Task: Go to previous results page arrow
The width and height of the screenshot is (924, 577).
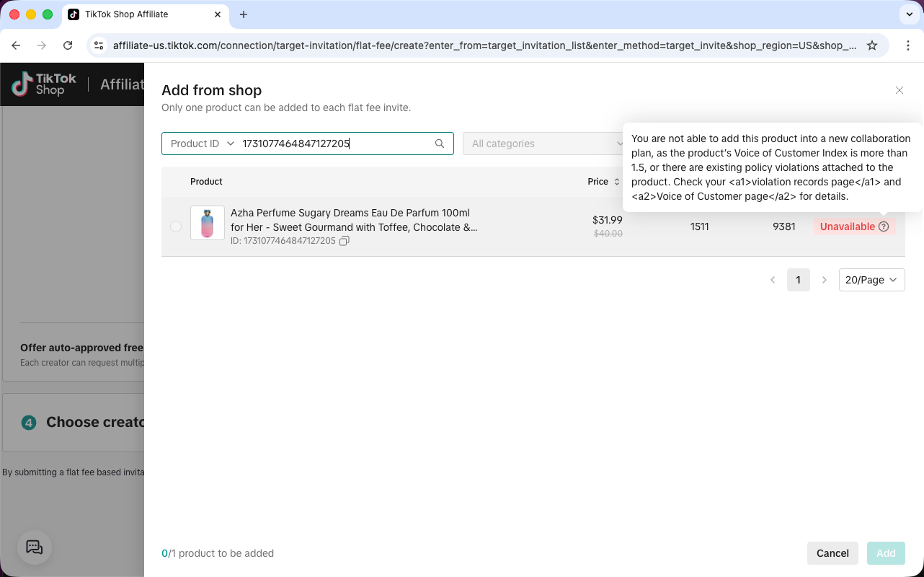Action: (773, 280)
